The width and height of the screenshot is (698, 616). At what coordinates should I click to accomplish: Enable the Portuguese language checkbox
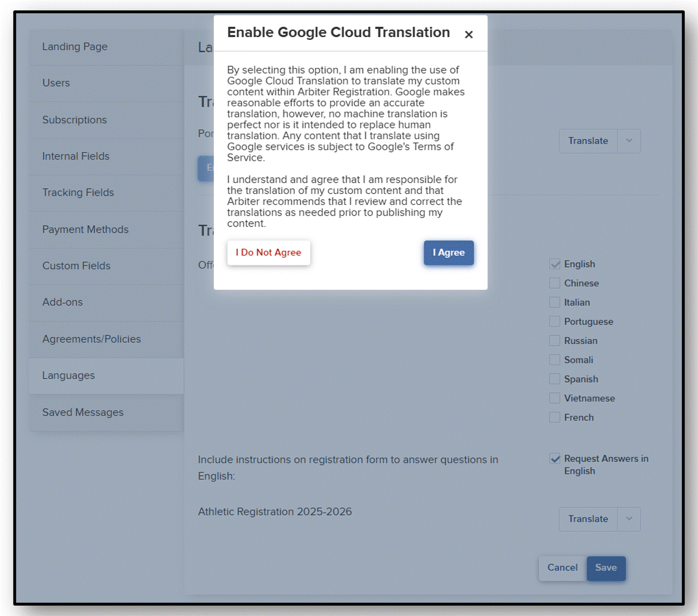(x=555, y=322)
